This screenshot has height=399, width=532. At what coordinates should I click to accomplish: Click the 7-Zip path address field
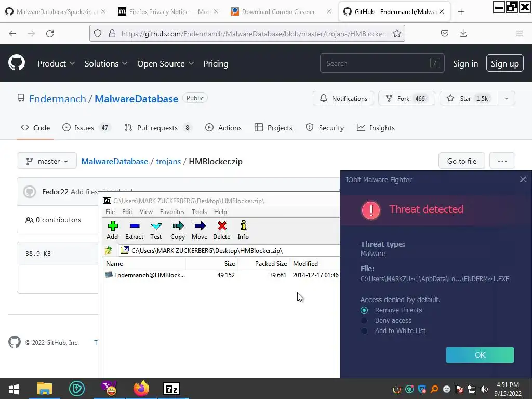(x=229, y=251)
